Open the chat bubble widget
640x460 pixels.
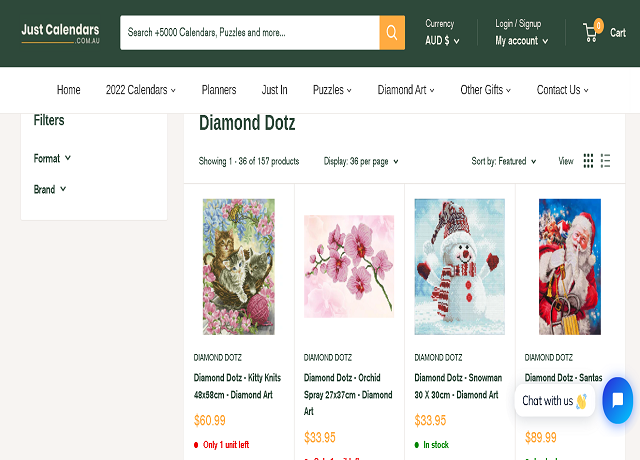(x=617, y=400)
